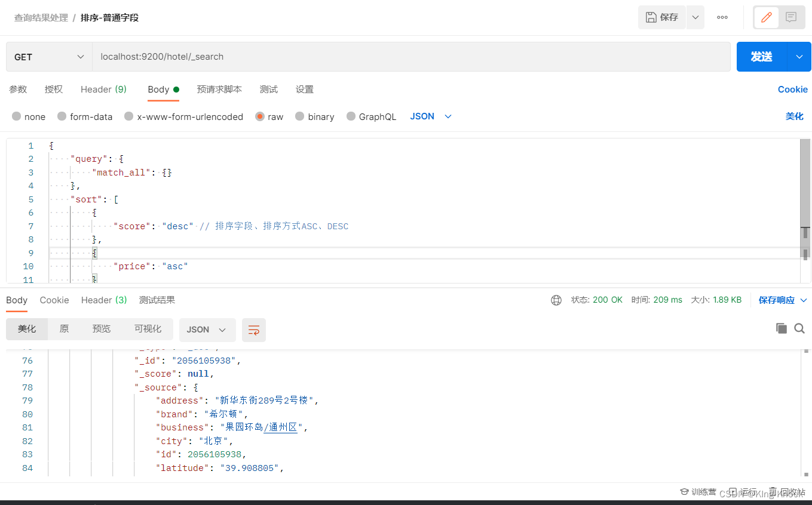Click the Save button

662,17
